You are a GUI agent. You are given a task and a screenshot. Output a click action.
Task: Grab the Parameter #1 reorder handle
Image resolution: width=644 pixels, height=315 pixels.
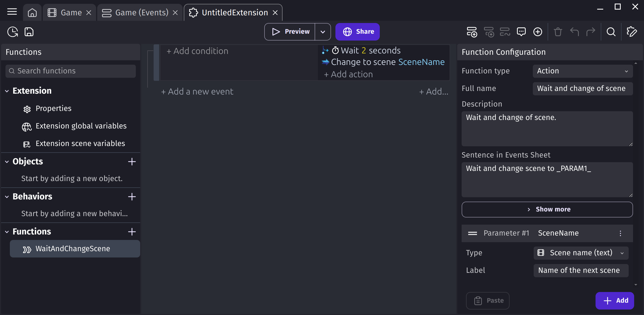click(x=473, y=233)
